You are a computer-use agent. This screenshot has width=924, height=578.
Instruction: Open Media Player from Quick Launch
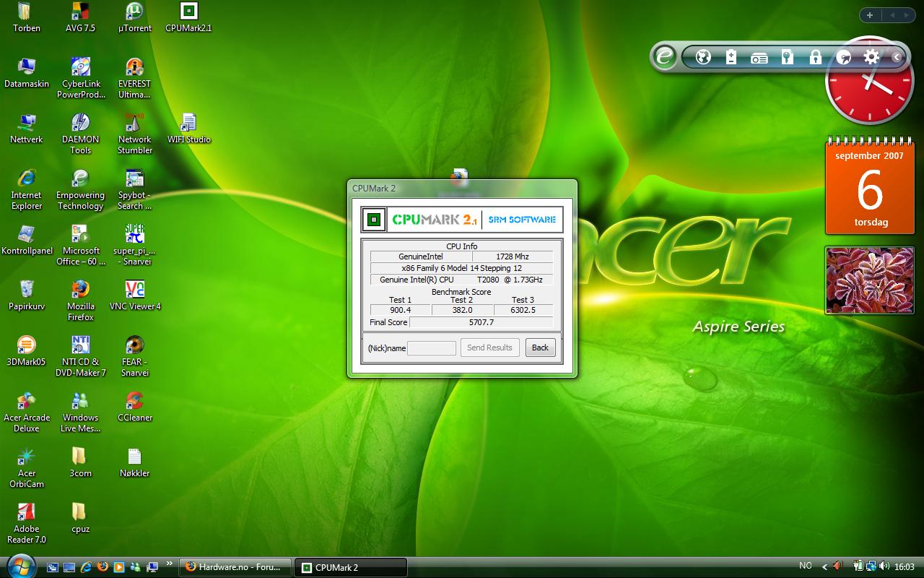coord(119,568)
